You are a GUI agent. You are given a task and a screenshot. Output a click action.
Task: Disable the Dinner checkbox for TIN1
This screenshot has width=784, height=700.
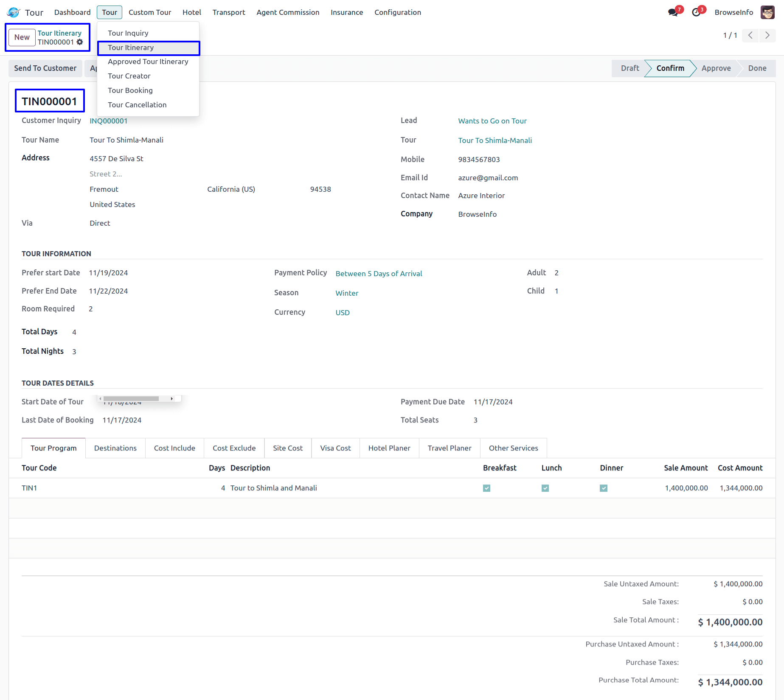click(603, 488)
